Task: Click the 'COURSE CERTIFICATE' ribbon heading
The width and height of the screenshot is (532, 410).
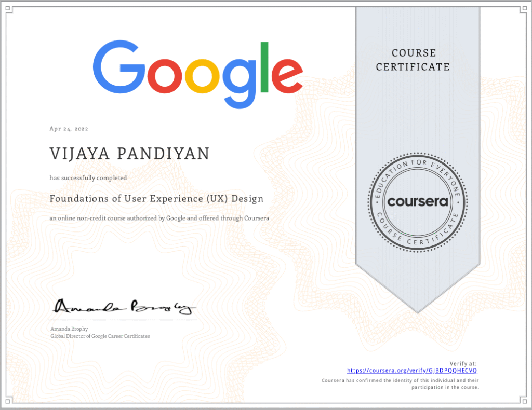Action: [x=413, y=60]
